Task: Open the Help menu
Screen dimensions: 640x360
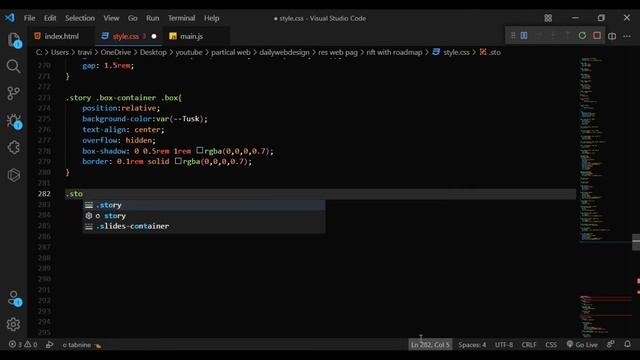Action: [211, 18]
